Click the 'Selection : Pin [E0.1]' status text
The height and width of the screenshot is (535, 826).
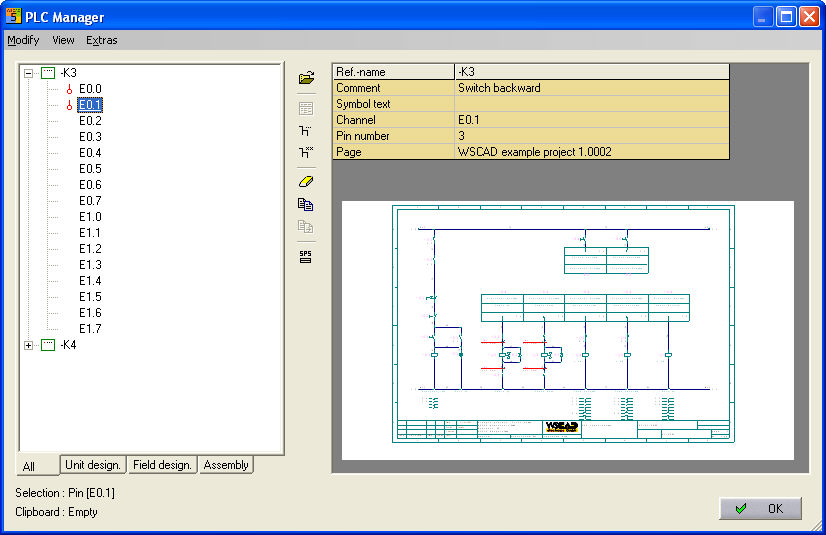pos(65,493)
